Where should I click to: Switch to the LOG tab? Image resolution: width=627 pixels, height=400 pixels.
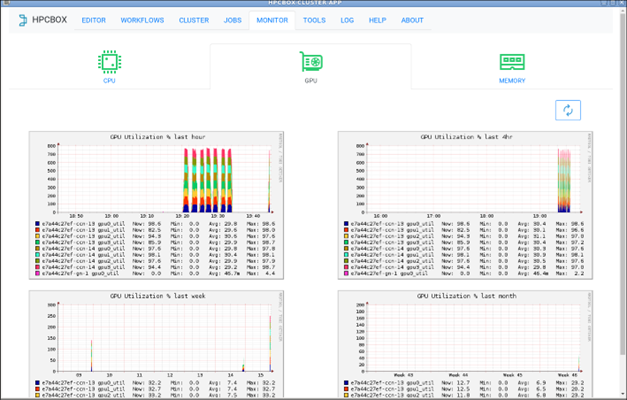click(x=347, y=20)
